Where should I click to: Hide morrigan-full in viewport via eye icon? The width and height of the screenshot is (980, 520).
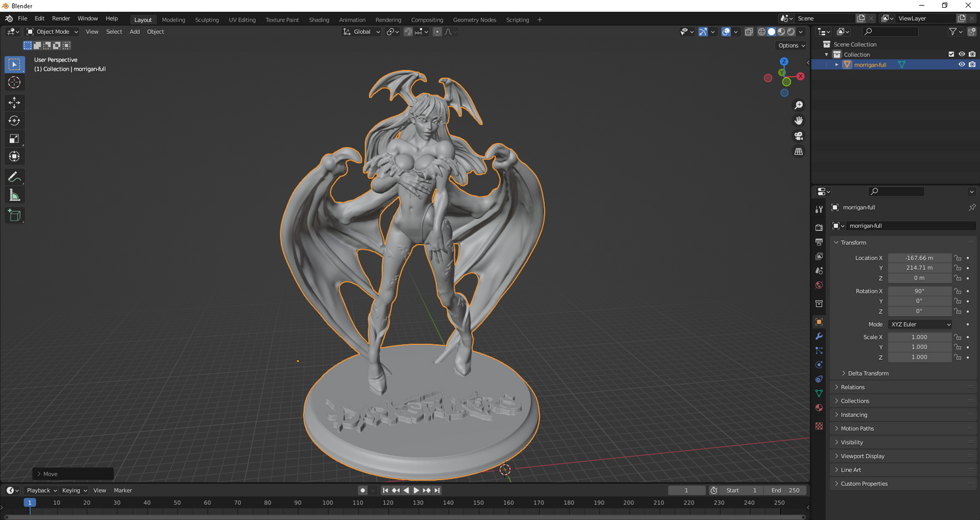coord(962,65)
